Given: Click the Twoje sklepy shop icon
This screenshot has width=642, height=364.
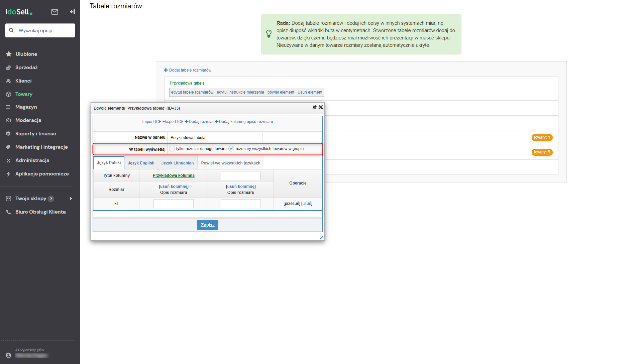Looking at the screenshot, I should 9,199.
